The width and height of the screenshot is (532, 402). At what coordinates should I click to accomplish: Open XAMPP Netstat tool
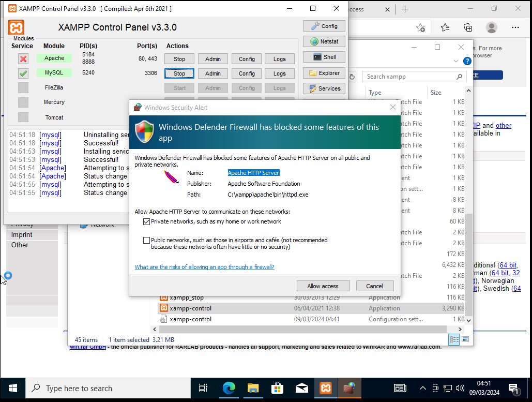pos(324,41)
